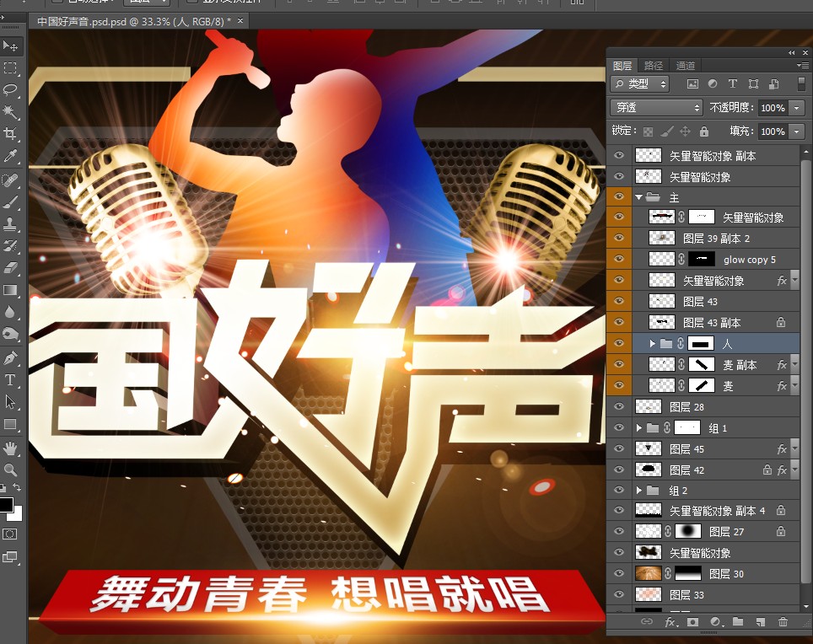The image size is (813, 644).
Task: Toggle Quick Mask mode
Action: pos(10,534)
